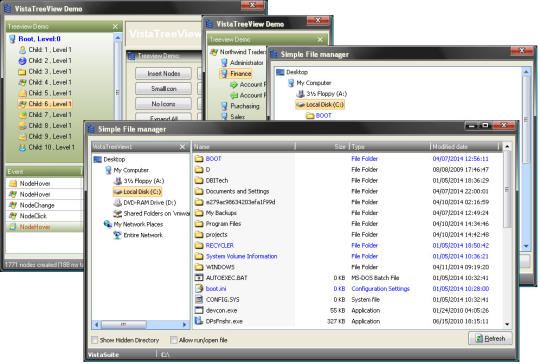Click the Small Icon button
The height and width of the screenshot is (364, 540).
point(164,89)
